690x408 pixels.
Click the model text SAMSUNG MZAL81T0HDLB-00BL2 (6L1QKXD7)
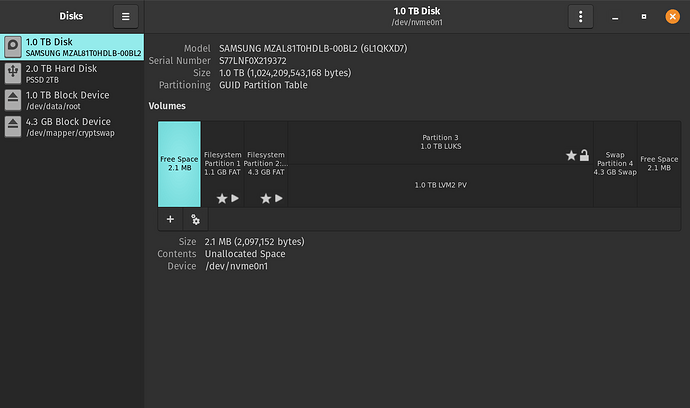(x=313, y=48)
